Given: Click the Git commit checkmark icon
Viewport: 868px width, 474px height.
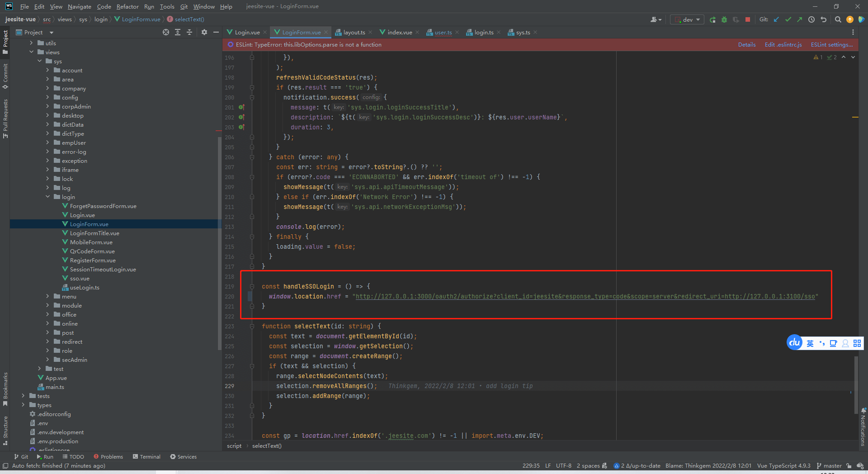Looking at the screenshot, I should 788,19.
